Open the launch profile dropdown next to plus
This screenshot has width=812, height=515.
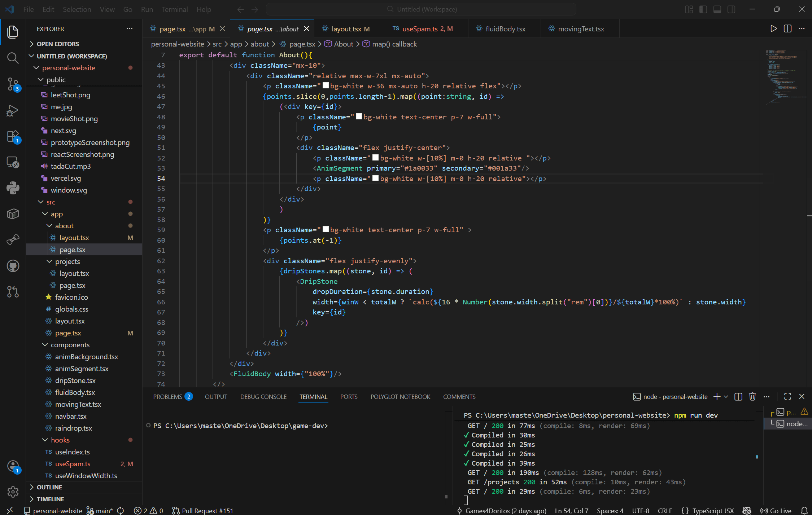(726, 397)
